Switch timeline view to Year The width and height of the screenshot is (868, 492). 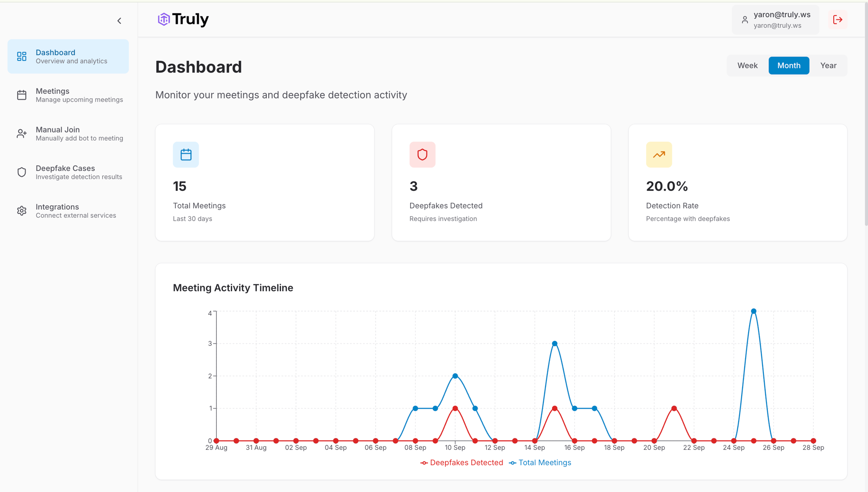tap(828, 65)
